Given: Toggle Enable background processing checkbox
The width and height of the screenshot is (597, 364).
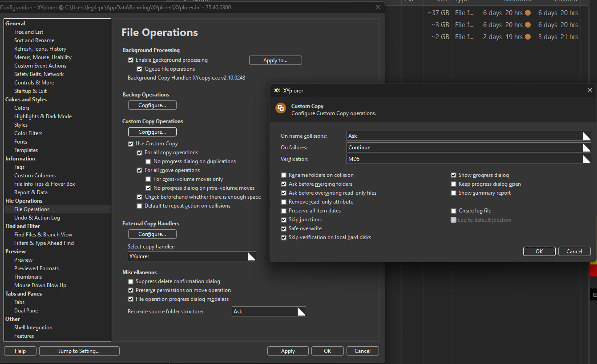Looking at the screenshot, I should point(130,60).
